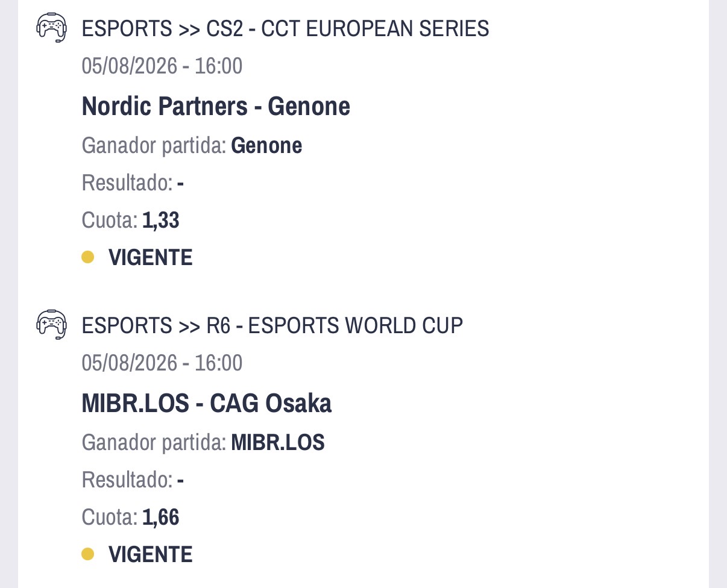
Task: Click the Genone name in bold selection
Action: coord(267,146)
